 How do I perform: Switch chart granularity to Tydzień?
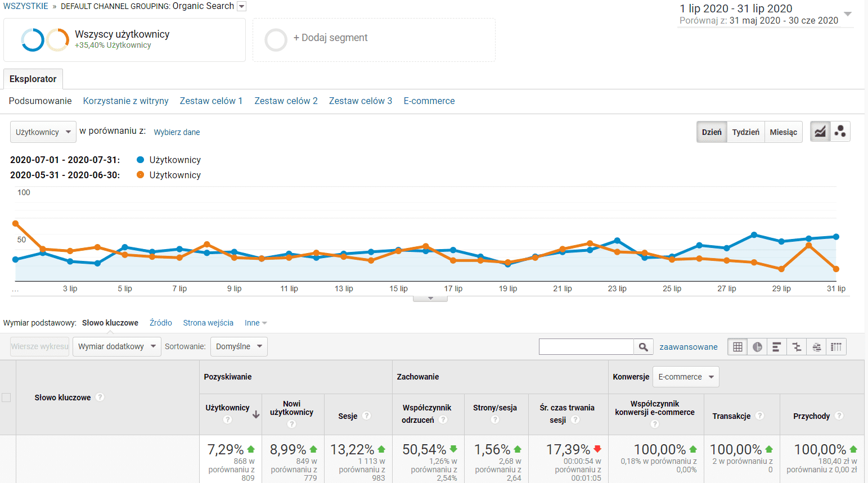[x=746, y=132]
